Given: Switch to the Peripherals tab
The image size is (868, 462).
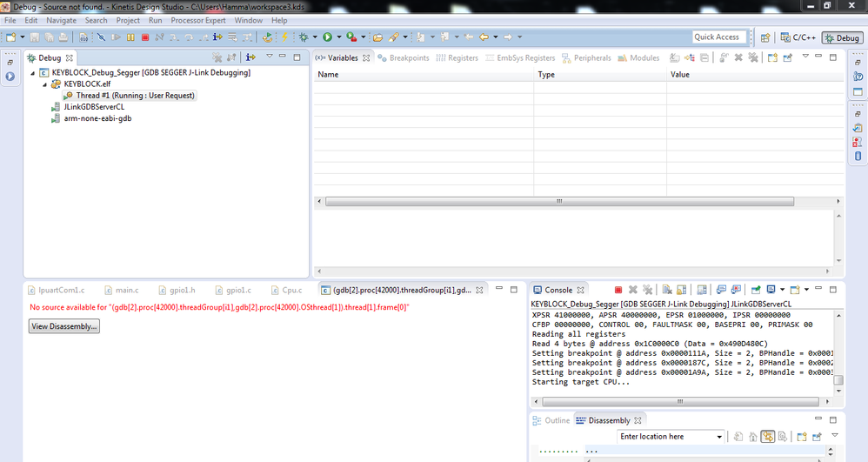Looking at the screenshot, I should 587,57.
